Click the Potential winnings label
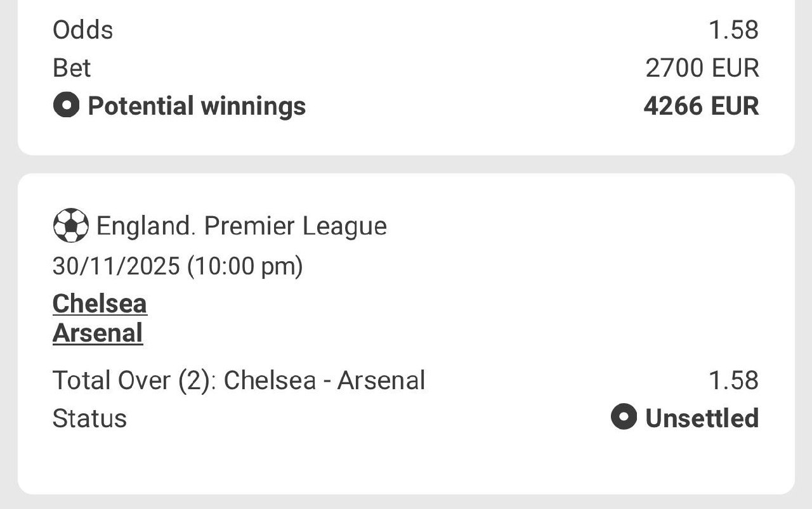This screenshot has height=509, width=812. pyautogui.click(x=197, y=106)
